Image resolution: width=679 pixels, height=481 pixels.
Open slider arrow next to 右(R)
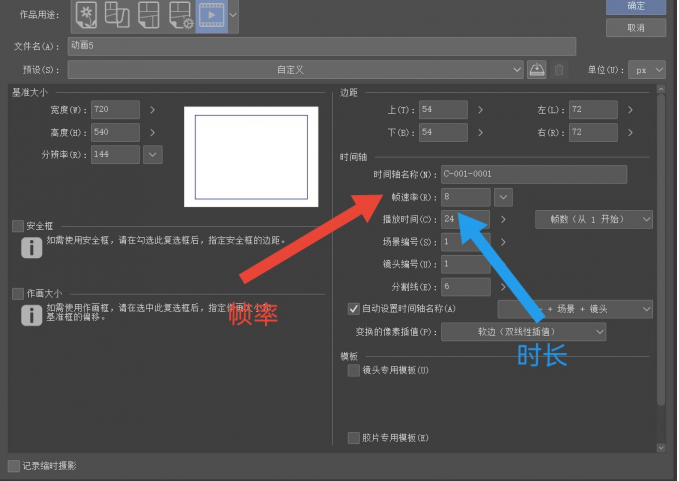point(630,132)
